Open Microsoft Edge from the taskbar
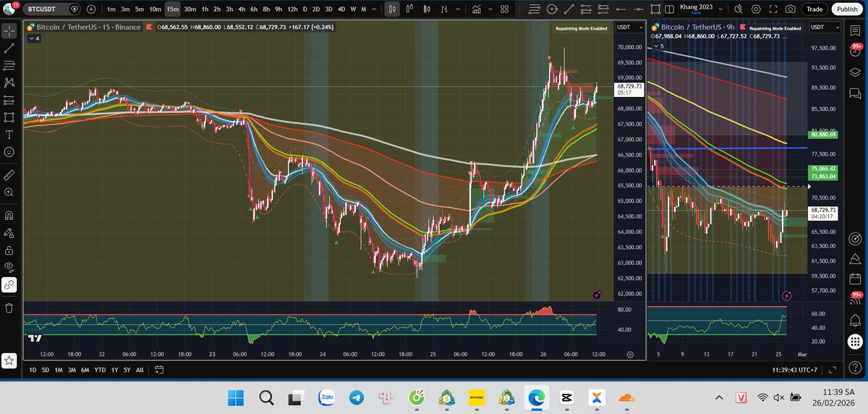 pos(536,397)
